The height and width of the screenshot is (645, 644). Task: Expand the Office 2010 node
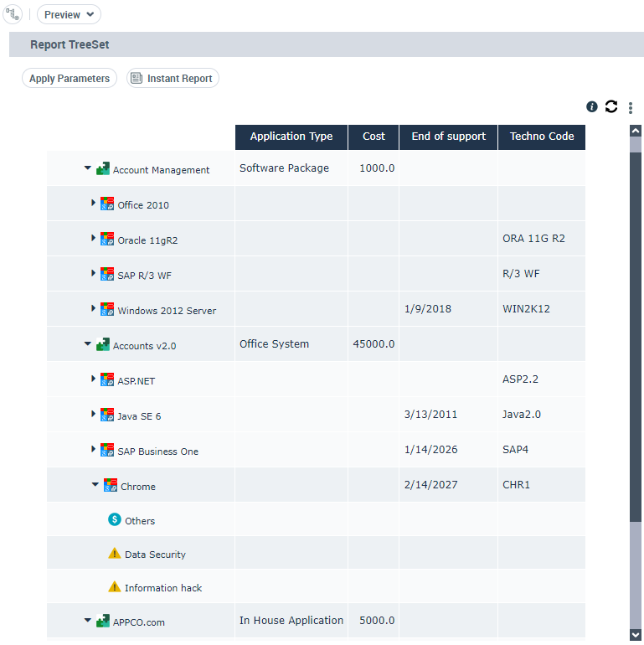[x=94, y=204]
